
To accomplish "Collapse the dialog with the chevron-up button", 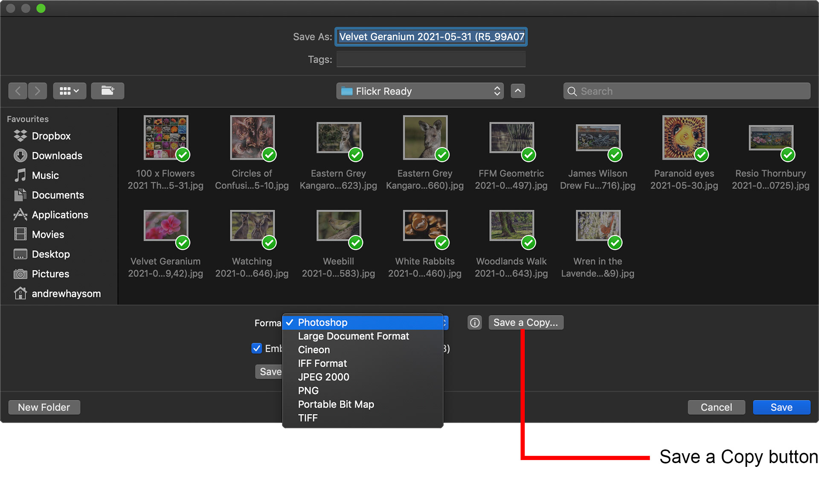I will (x=518, y=91).
